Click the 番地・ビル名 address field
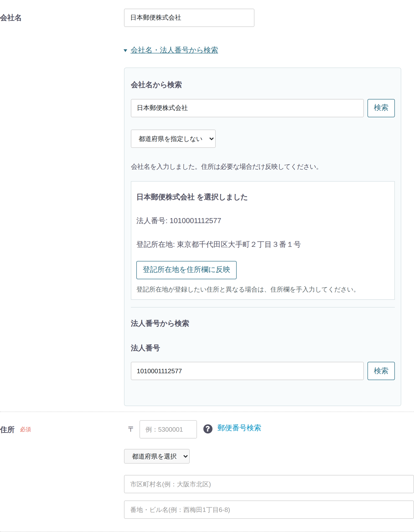The image size is (414, 532). pos(269,510)
